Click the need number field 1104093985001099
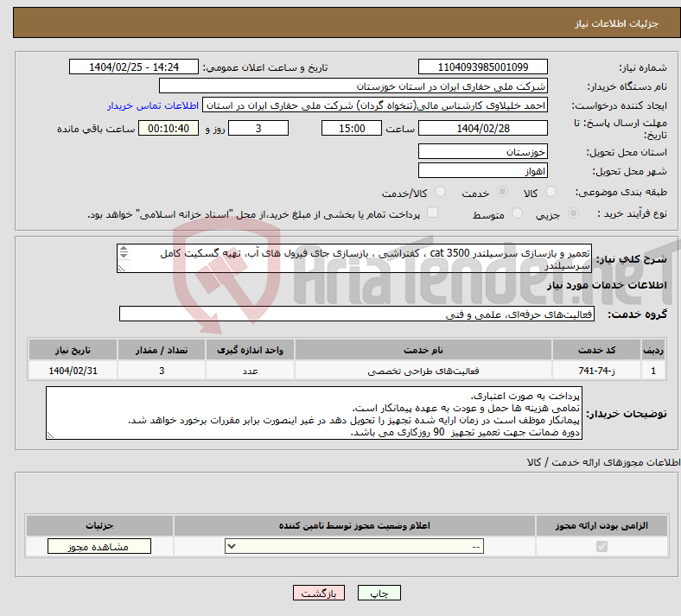Viewport: 681px width, 616px height. [x=482, y=67]
